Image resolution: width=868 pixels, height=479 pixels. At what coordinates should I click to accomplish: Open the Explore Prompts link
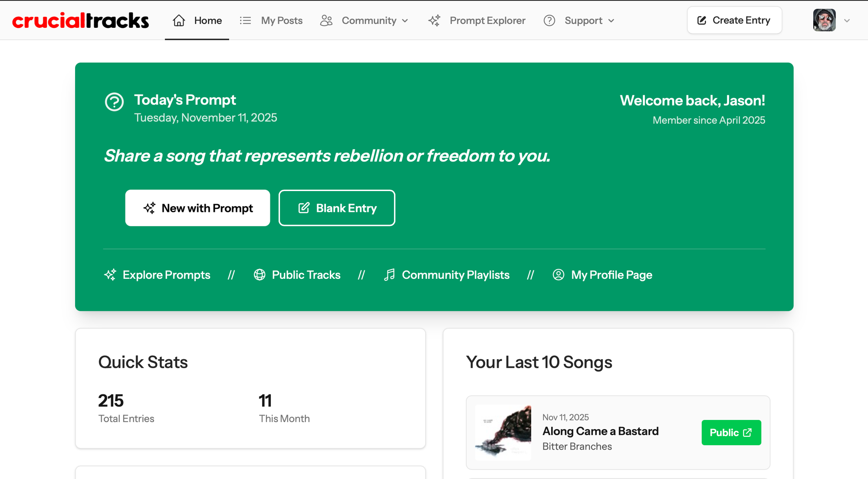coord(166,275)
